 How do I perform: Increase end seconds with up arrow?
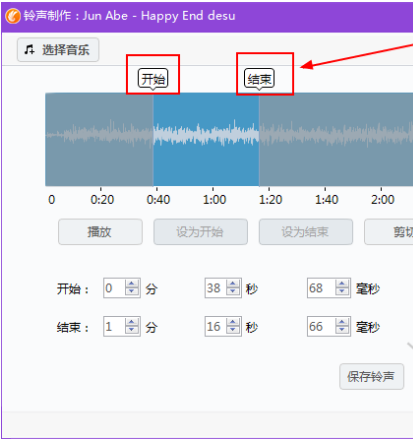coord(233,322)
